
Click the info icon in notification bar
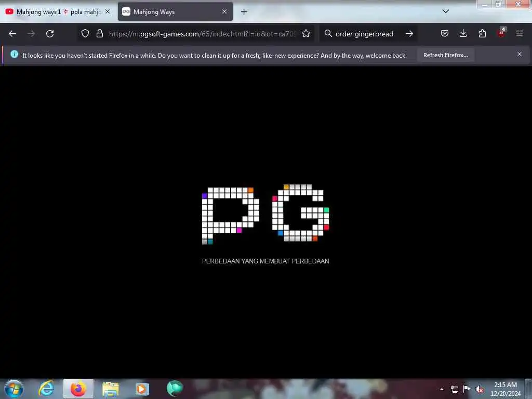click(x=14, y=54)
